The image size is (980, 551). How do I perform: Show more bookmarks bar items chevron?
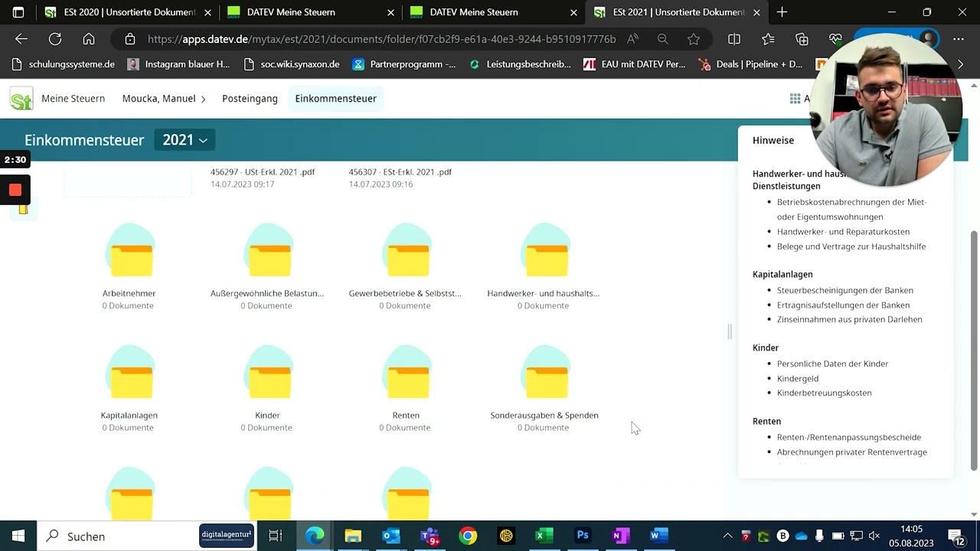click(961, 64)
